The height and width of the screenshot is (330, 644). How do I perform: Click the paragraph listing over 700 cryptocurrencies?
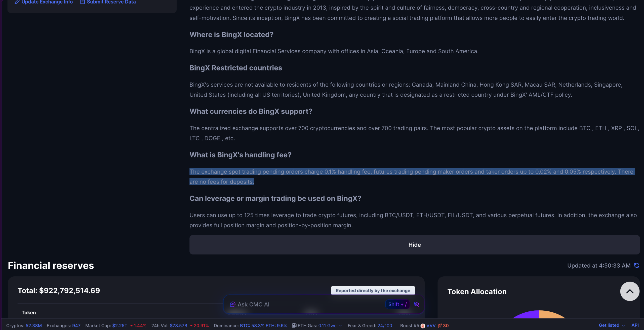tap(414, 133)
